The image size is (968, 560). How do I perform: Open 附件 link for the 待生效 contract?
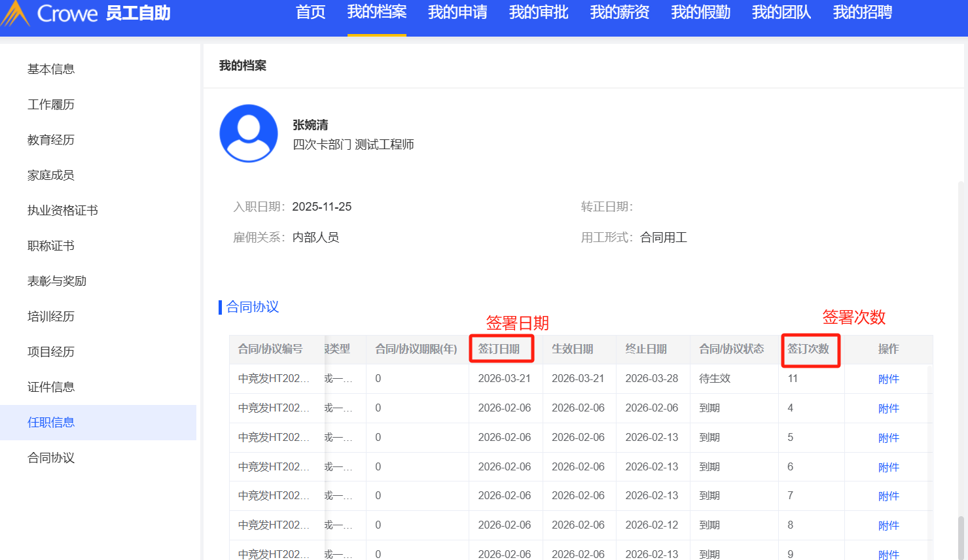pos(888,379)
